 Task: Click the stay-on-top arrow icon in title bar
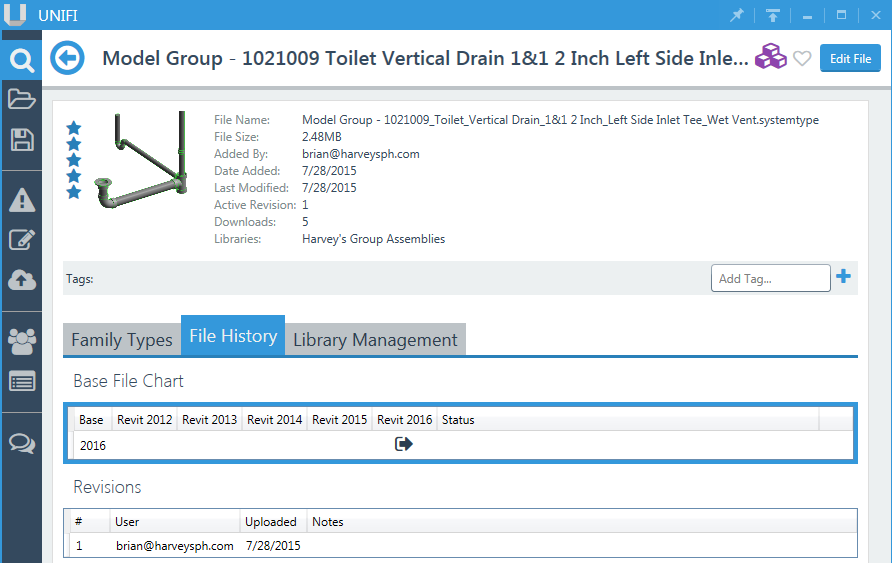772,15
